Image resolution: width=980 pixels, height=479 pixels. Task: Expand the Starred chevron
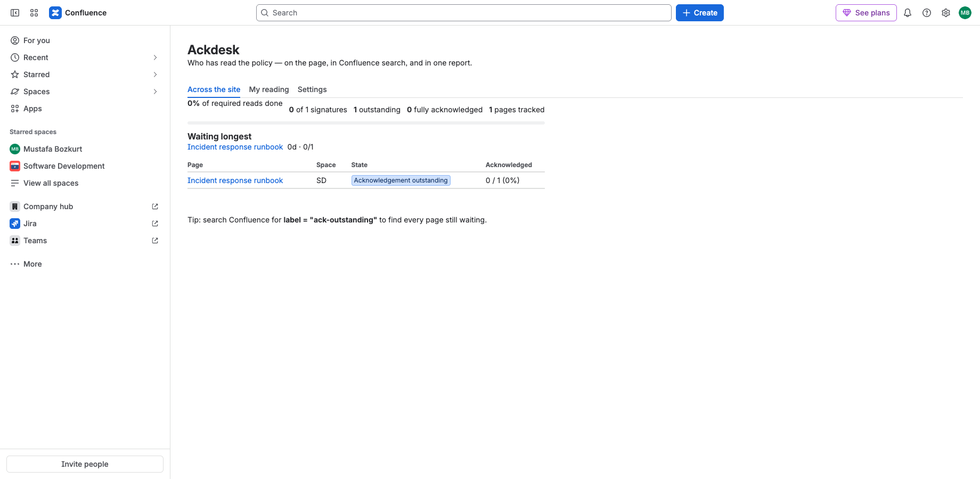point(155,75)
